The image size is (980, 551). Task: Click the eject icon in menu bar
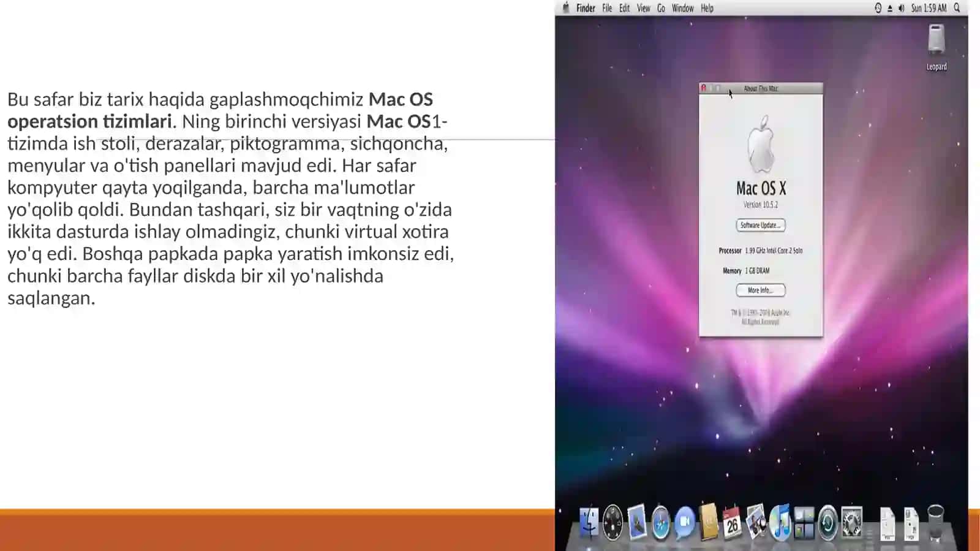pyautogui.click(x=890, y=8)
